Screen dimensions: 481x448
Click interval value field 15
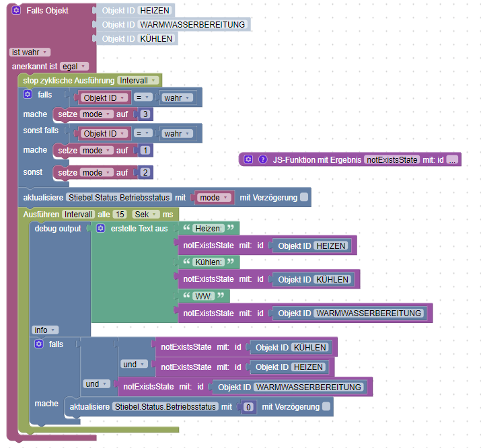pos(120,214)
